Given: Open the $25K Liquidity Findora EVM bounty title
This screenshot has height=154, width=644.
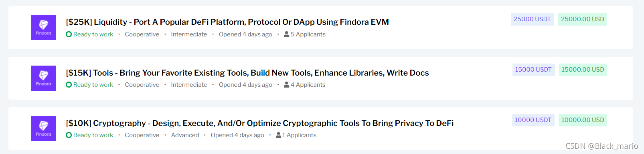Looking at the screenshot, I should 227,22.
